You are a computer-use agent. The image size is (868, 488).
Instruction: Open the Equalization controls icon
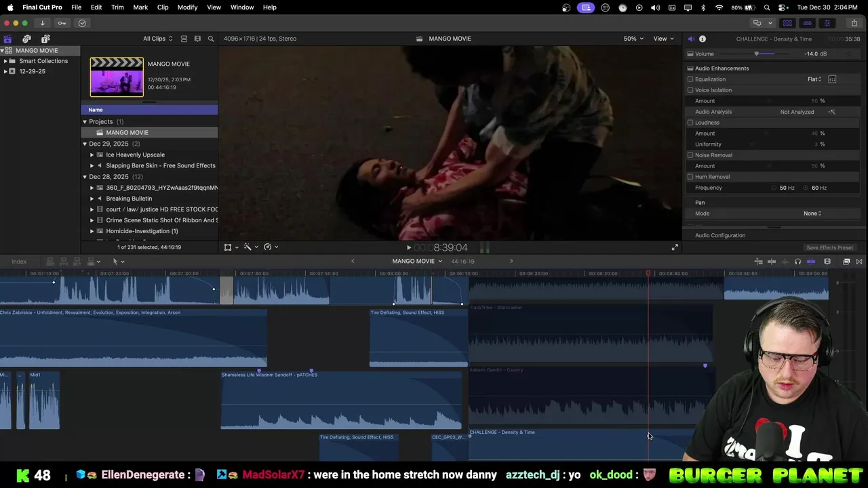(x=832, y=79)
